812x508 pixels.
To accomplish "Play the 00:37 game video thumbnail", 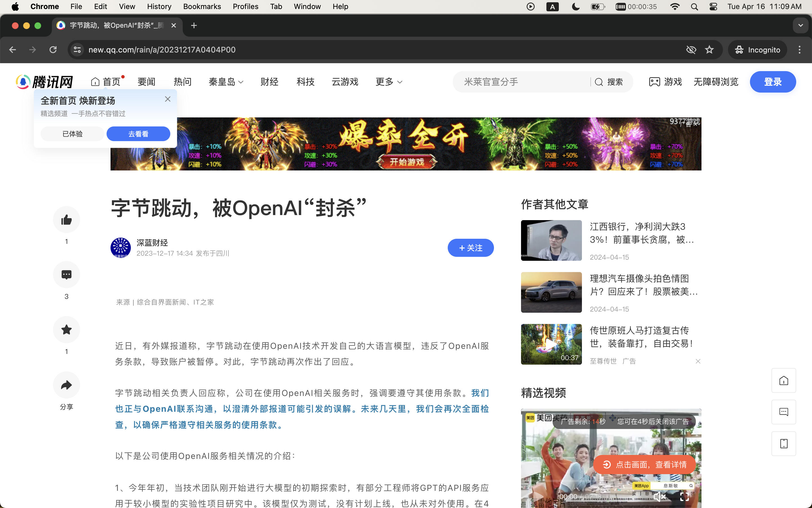I will click(551, 344).
